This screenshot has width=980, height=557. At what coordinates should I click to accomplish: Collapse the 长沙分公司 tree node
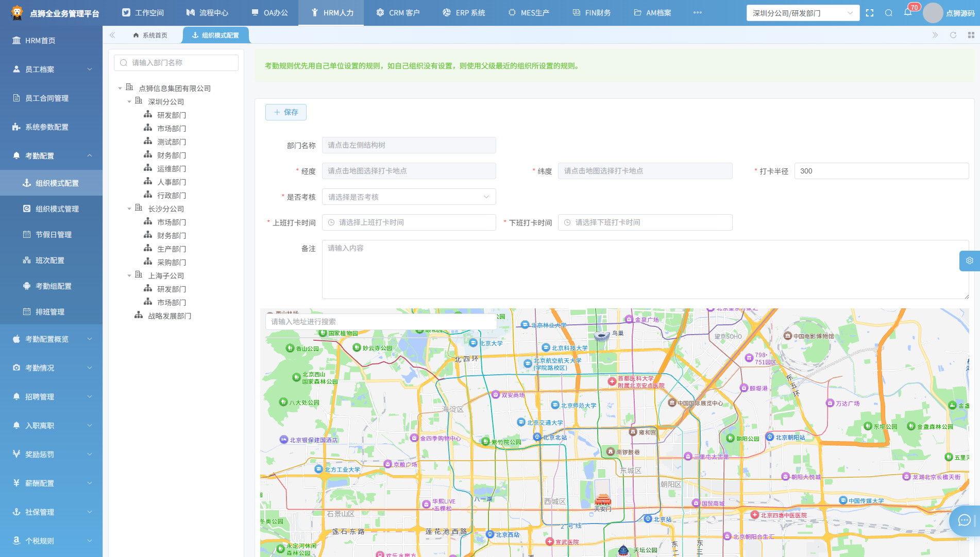(129, 209)
